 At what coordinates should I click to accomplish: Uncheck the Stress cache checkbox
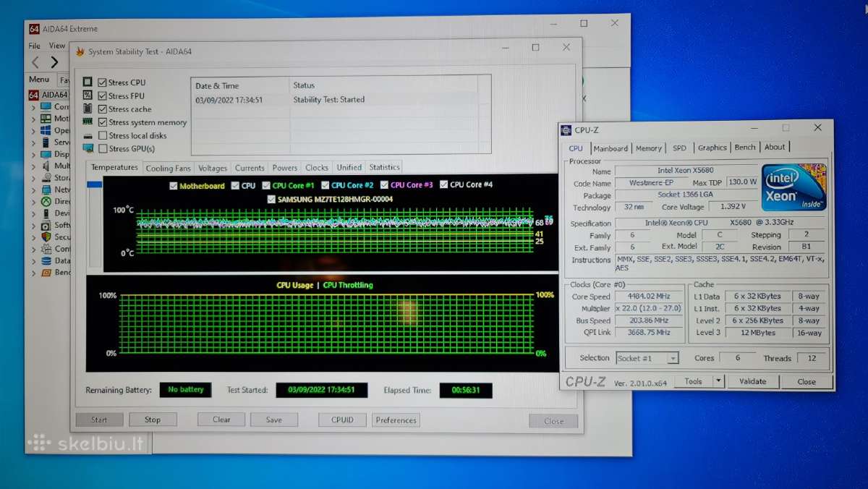(103, 109)
